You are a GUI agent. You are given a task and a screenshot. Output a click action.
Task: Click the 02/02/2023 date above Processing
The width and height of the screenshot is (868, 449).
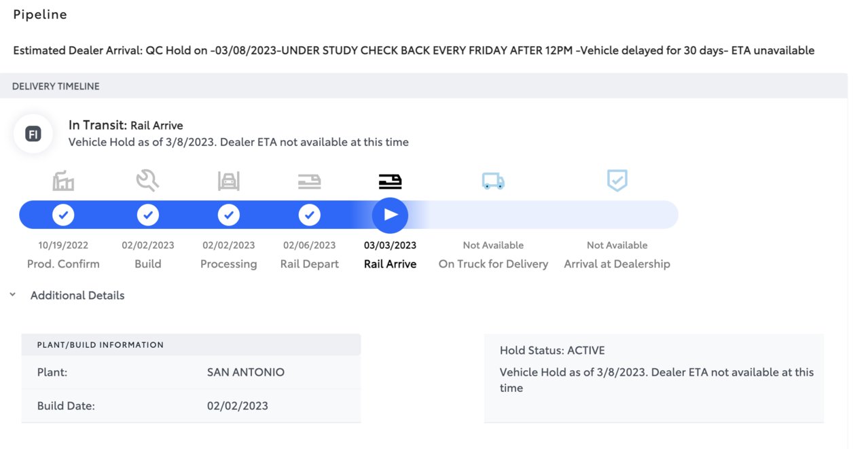[228, 245]
